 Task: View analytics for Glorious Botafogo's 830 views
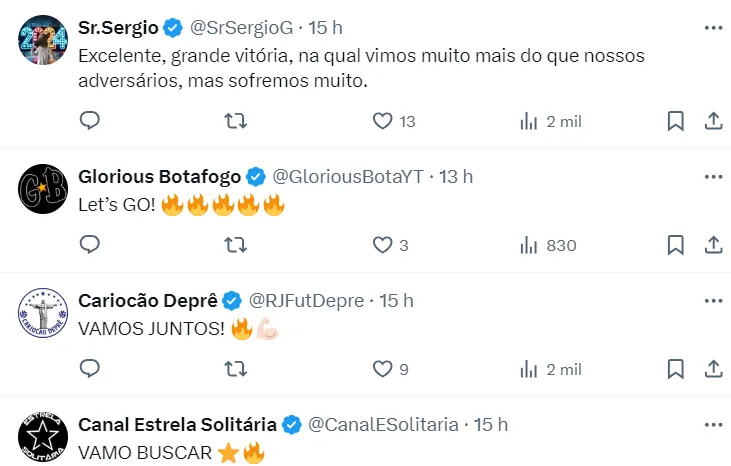pos(529,245)
